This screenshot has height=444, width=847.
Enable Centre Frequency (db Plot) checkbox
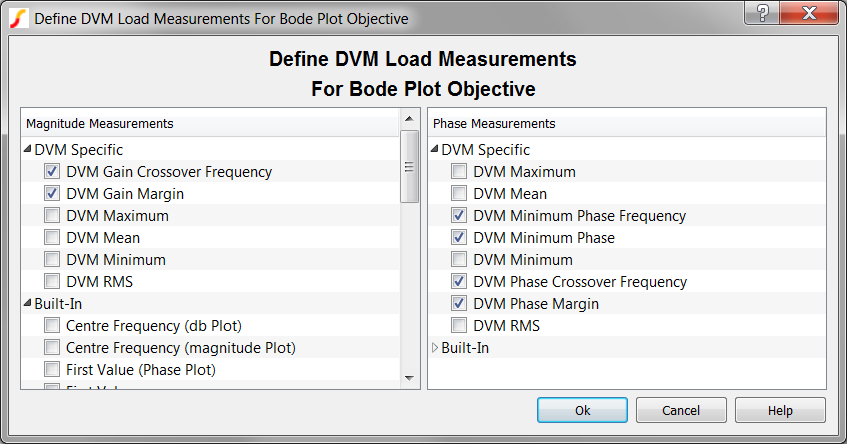point(52,326)
